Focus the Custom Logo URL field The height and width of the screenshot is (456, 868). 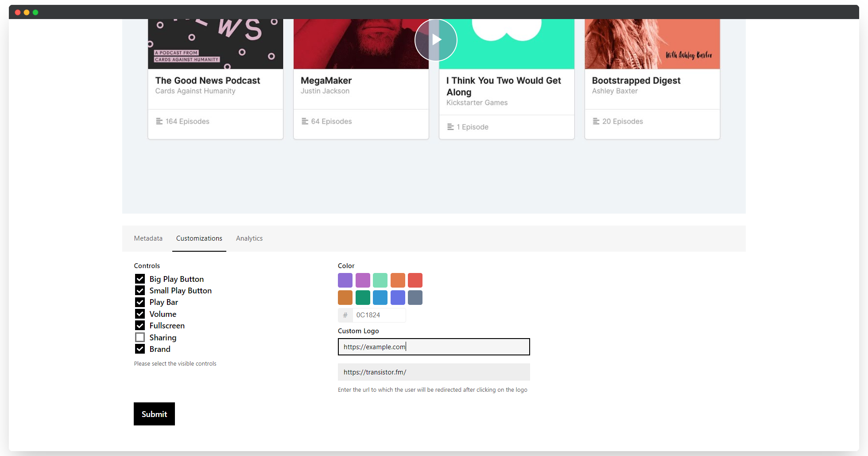tap(434, 347)
